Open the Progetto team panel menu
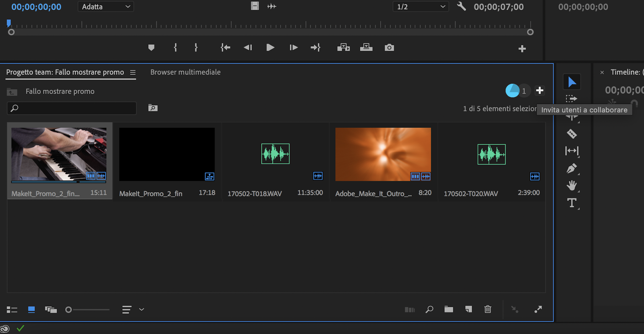Viewport: 644px width, 334px height. point(133,72)
